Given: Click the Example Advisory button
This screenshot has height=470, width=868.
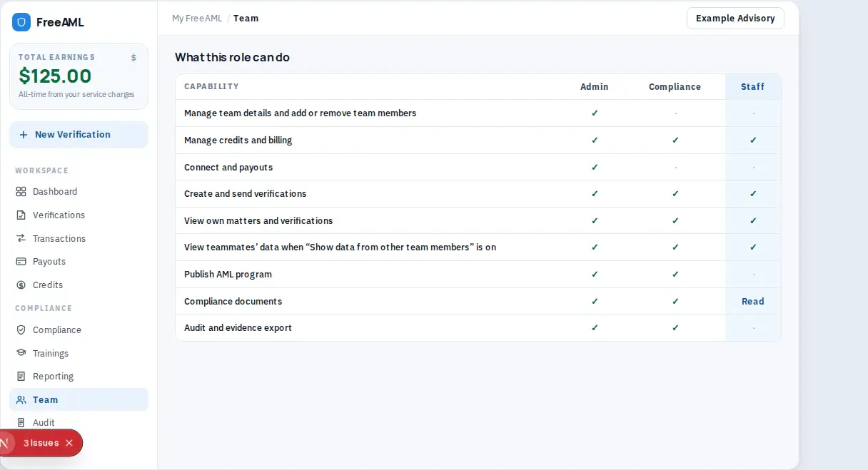Looking at the screenshot, I should click(735, 19).
